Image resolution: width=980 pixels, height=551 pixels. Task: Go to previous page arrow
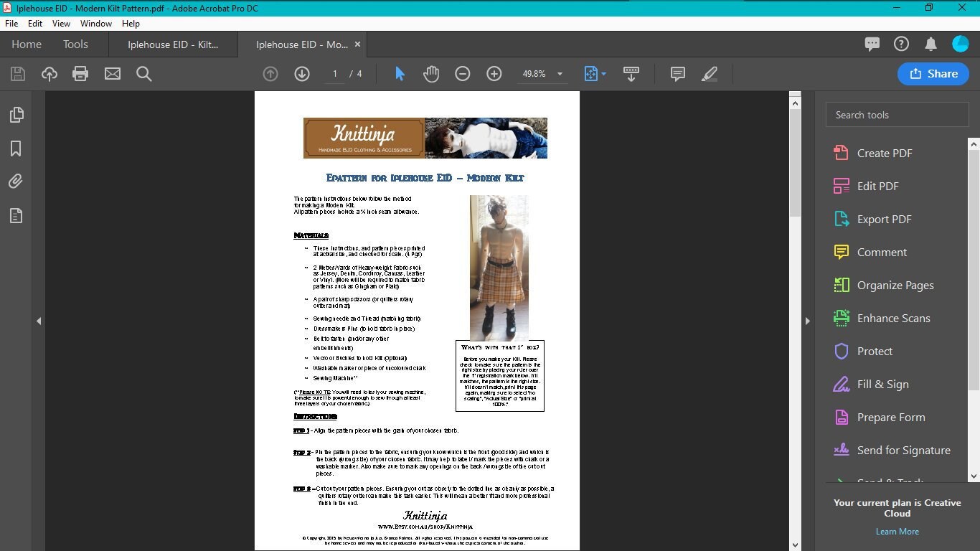click(x=270, y=74)
